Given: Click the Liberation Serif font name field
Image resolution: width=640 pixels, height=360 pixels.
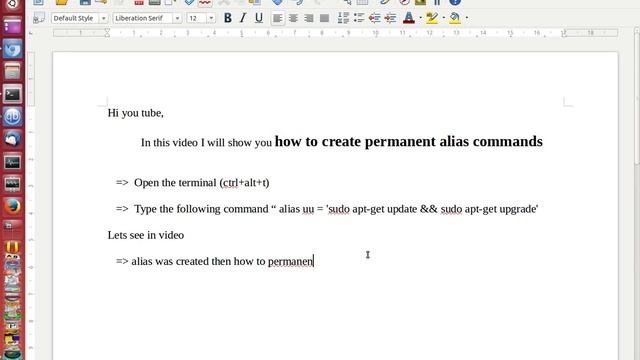Looking at the screenshot, I should (142, 18).
